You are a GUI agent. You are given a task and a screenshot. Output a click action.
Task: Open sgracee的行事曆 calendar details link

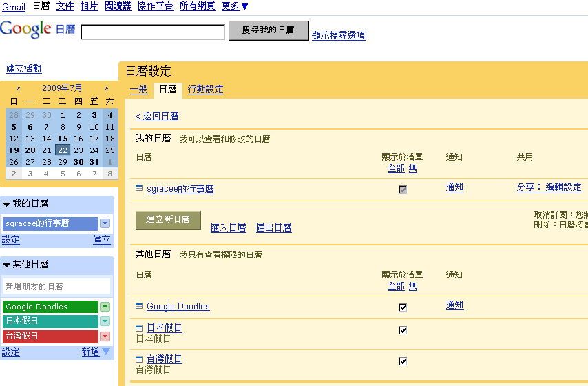click(x=180, y=189)
